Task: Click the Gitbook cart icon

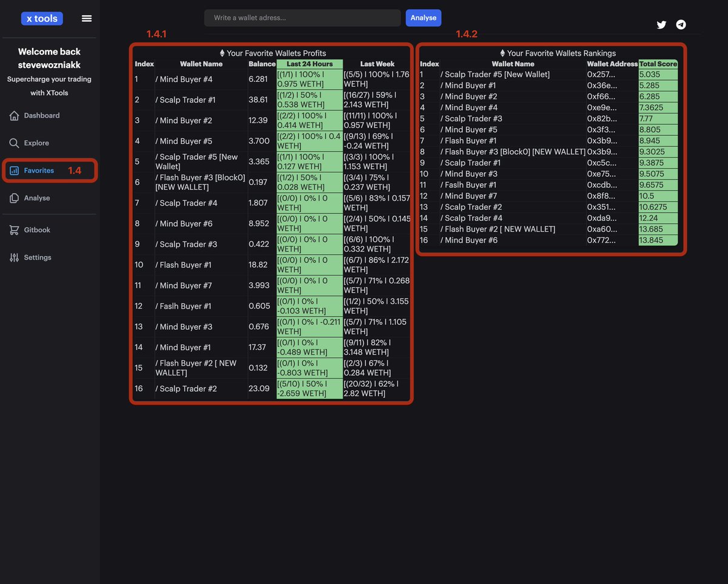Action: click(14, 230)
